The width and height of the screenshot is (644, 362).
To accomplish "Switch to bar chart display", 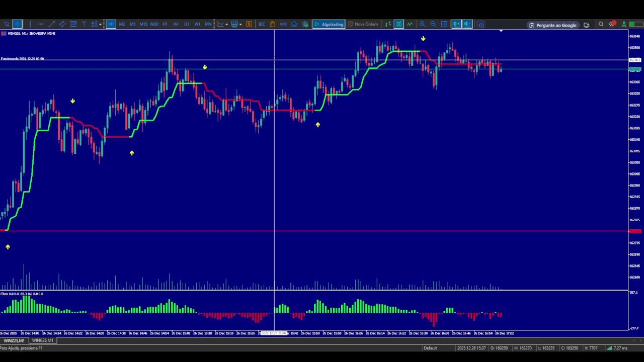I will click(x=388, y=24).
